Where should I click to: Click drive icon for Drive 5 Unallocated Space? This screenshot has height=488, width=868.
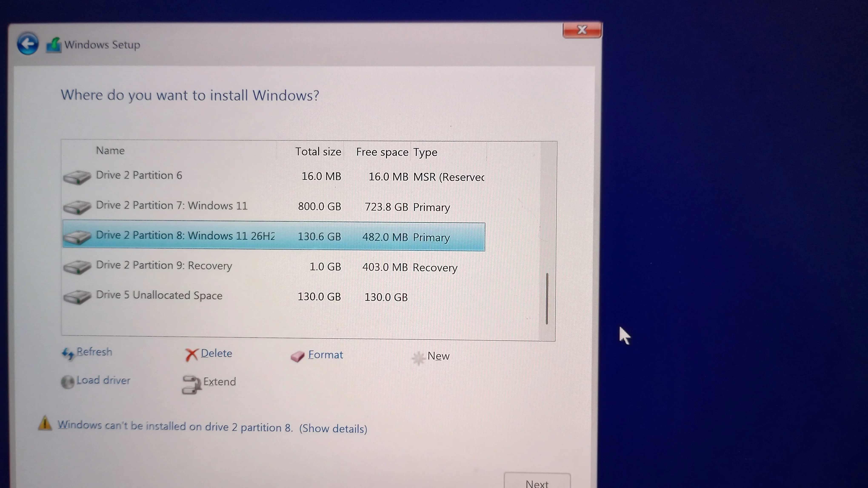click(77, 297)
